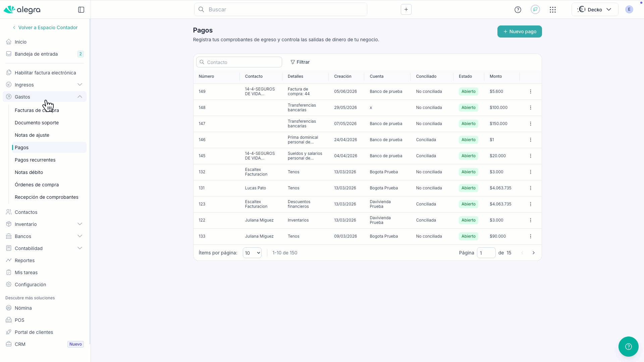Click the green leaf icon in header
The width and height of the screenshot is (644, 362).
tap(535, 9)
